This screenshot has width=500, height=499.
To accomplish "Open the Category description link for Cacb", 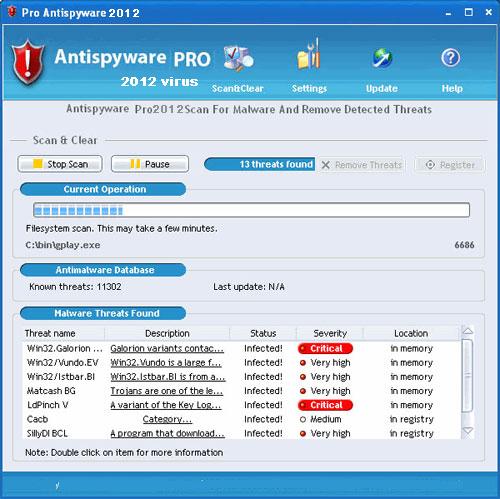I will click(167, 419).
